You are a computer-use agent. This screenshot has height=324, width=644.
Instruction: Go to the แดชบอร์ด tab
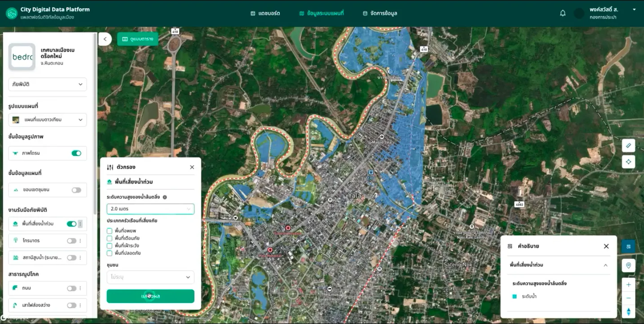265,13
